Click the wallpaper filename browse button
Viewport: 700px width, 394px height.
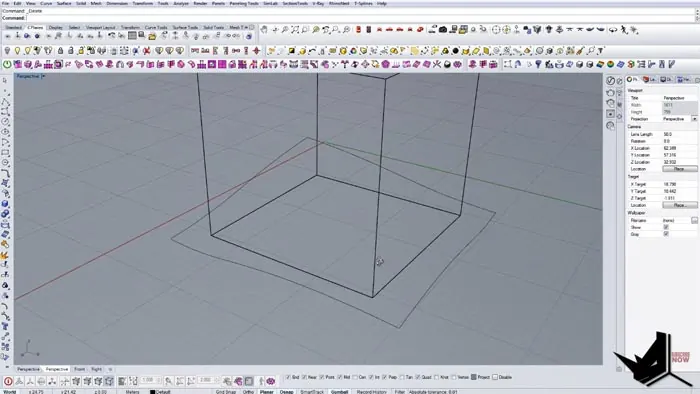click(x=694, y=220)
